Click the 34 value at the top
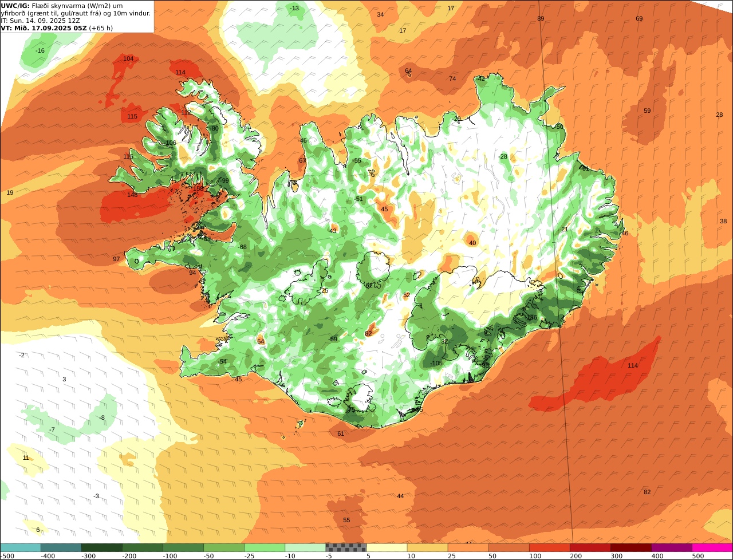 point(380,15)
